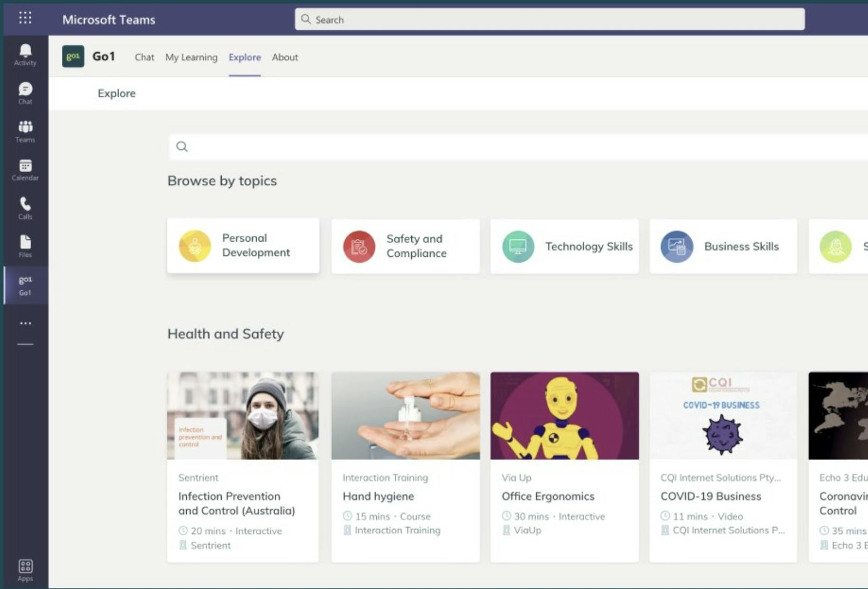Open Calendar in the left sidebar

coord(25,170)
